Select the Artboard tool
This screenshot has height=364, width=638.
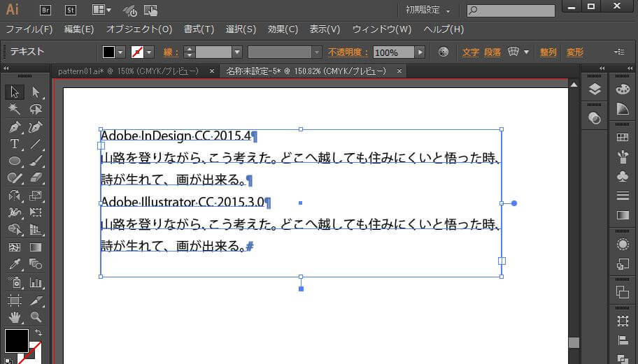pyautogui.click(x=15, y=300)
